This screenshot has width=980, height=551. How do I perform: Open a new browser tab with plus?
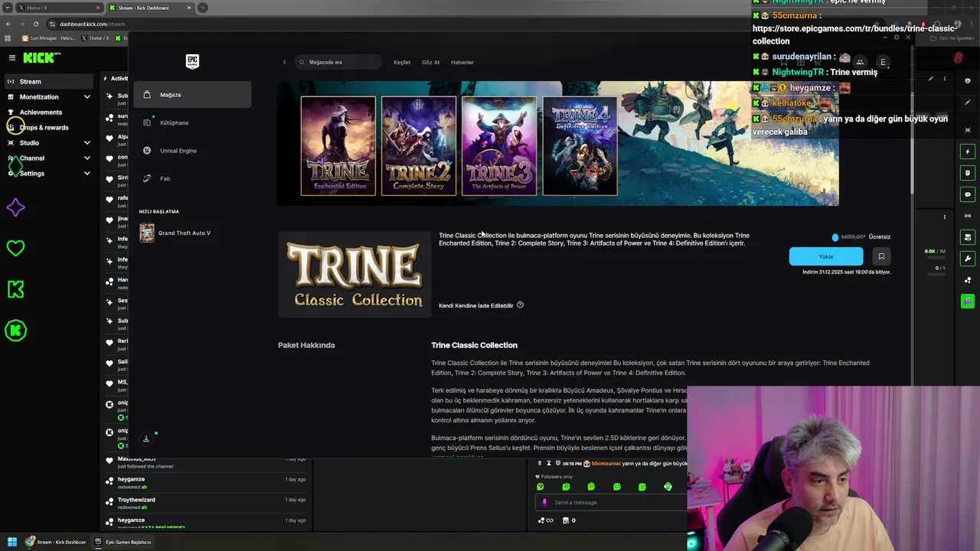pyautogui.click(x=203, y=8)
